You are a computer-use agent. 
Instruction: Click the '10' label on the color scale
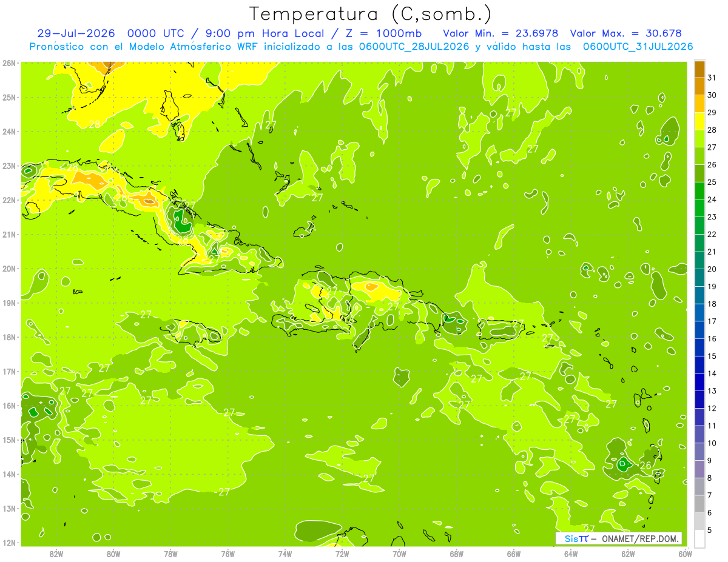712,443
